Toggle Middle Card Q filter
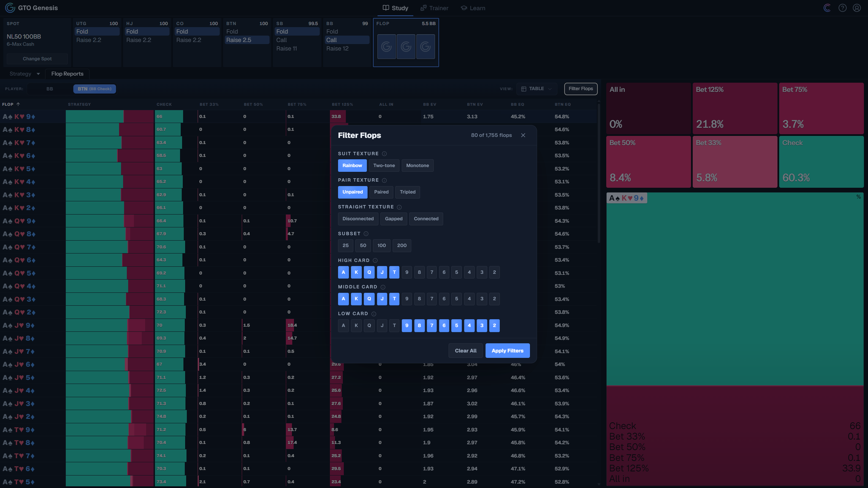Screen dimensions: 868x488 pyautogui.click(x=369, y=299)
